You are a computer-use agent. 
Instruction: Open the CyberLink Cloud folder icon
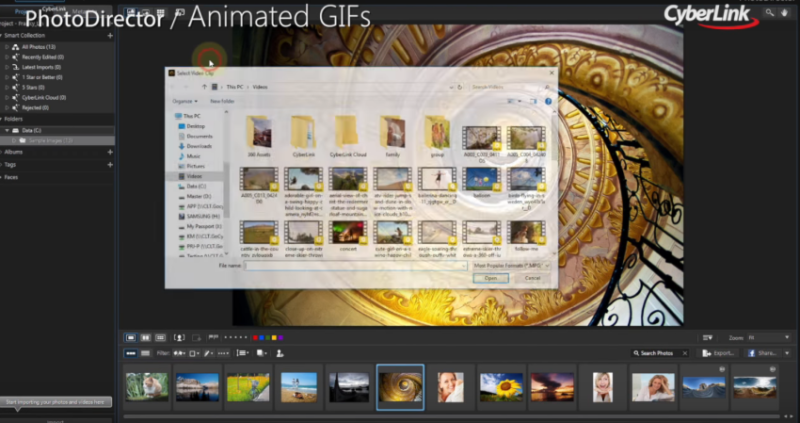348,132
